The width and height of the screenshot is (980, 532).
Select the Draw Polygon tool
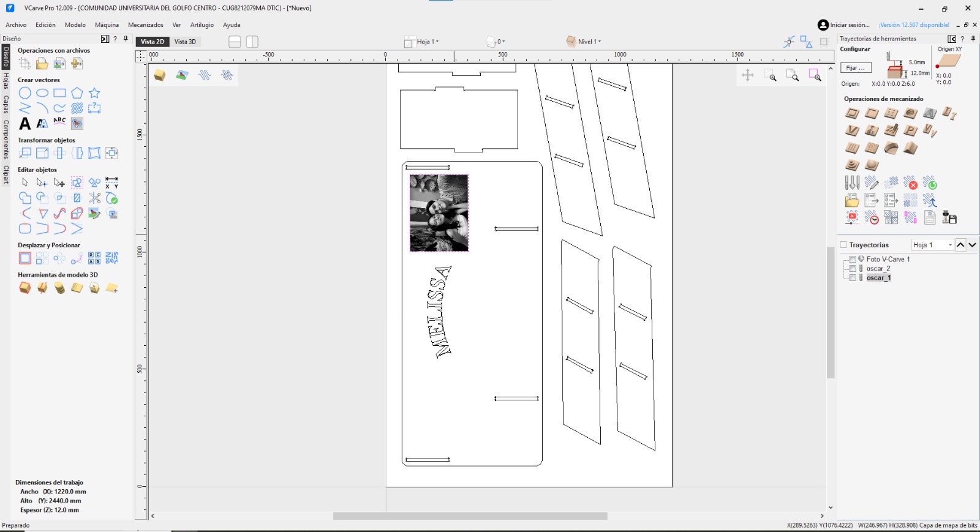coord(77,93)
